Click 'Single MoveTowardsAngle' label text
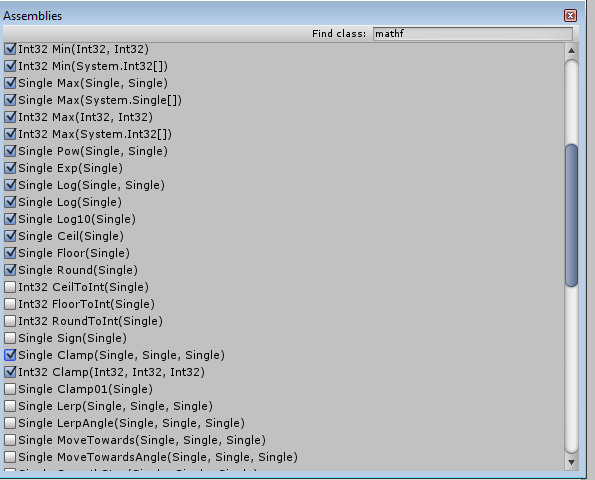Image resolution: width=595 pixels, height=480 pixels. (x=158, y=457)
